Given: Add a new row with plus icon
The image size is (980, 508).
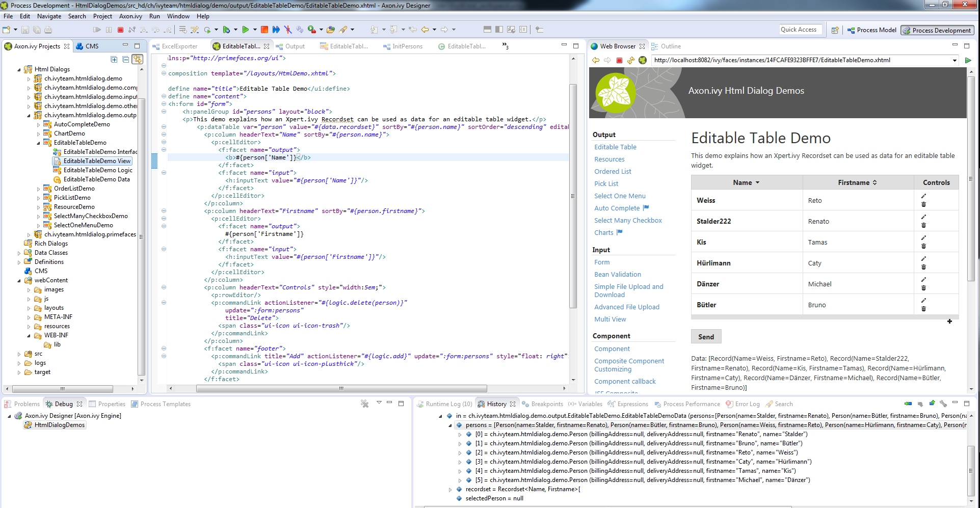Looking at the screenshot, I should [949, 322].
